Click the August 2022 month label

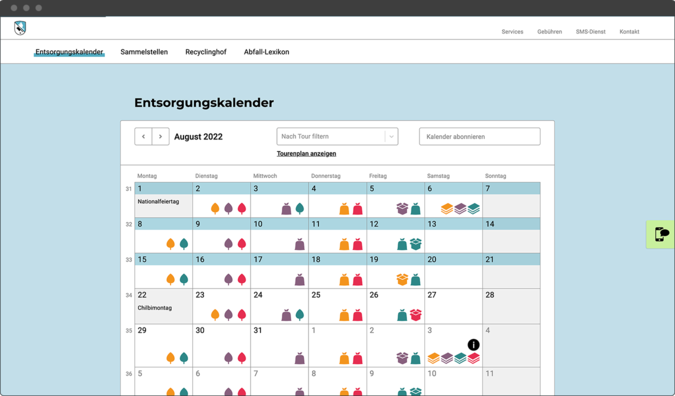[x=198, y=137]
